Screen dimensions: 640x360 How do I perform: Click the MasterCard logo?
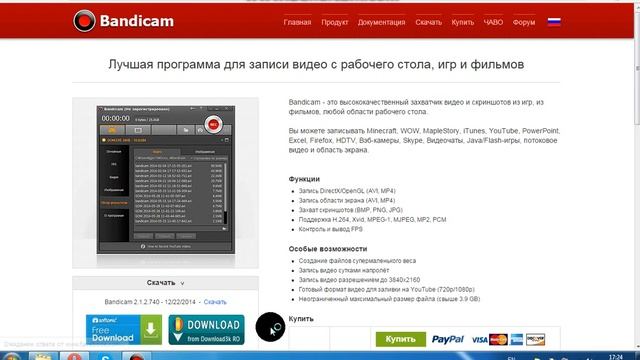(498, 340)
